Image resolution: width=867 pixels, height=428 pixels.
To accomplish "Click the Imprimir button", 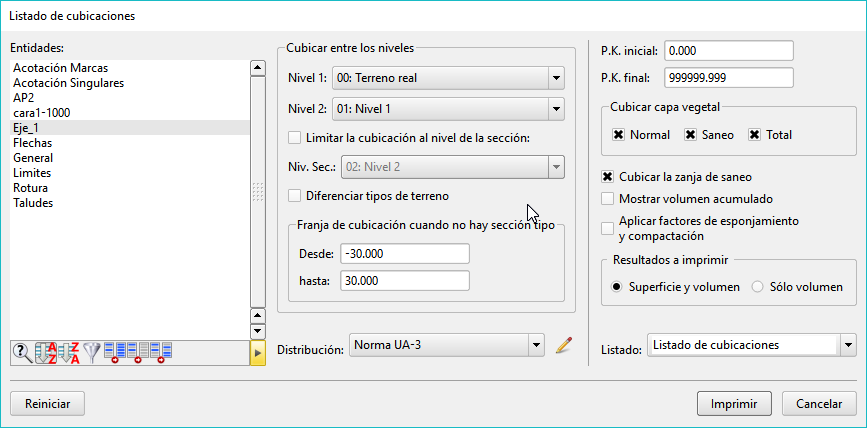I will point(734,404).
